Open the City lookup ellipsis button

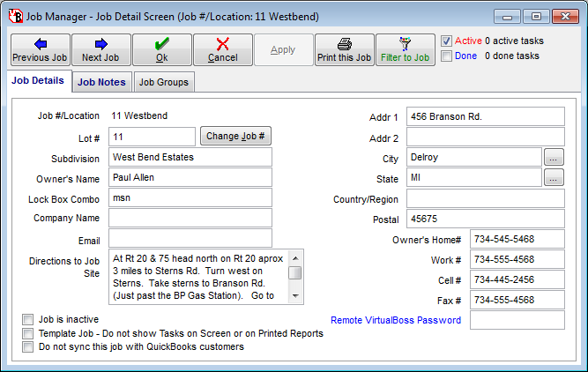[553, 157]
